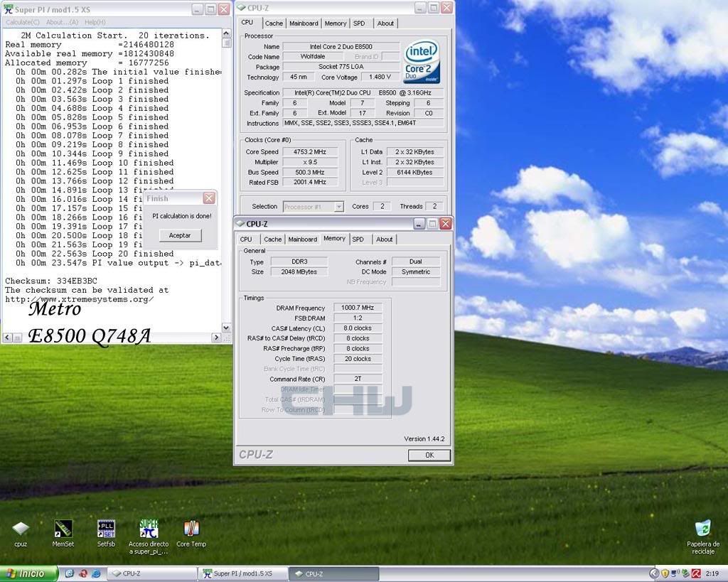Select Memory tab in lower CPU-Z window
The image size is (728, 582).
tap(334, 239)
